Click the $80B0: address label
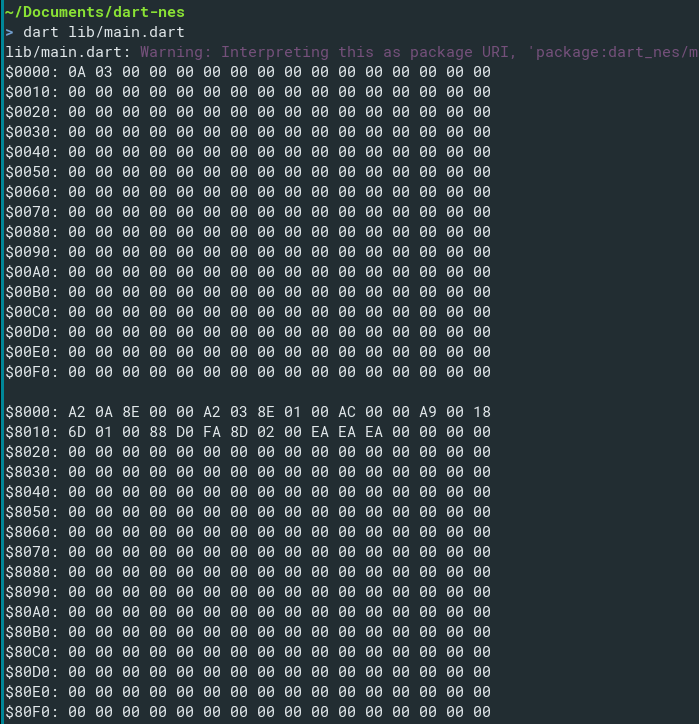The image size is (699, 724). coord(32,632)
